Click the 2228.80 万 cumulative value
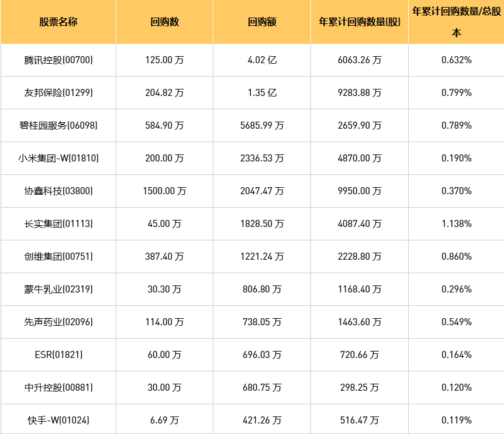The image size is (504, 434). click(360, 257)
